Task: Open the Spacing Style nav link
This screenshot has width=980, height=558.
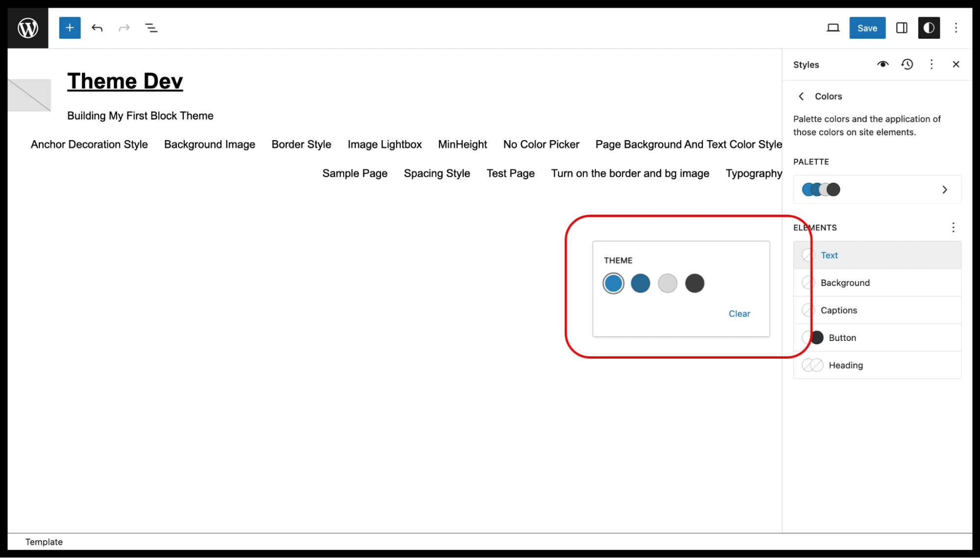Action: (437, 173)
